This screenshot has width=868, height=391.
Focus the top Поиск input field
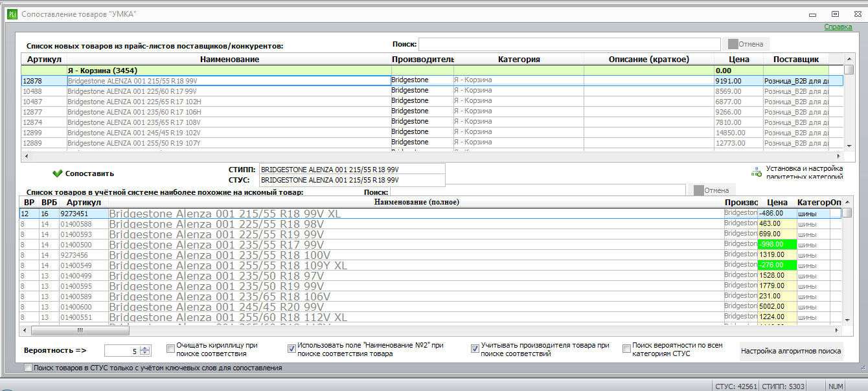tap(569, 44)
